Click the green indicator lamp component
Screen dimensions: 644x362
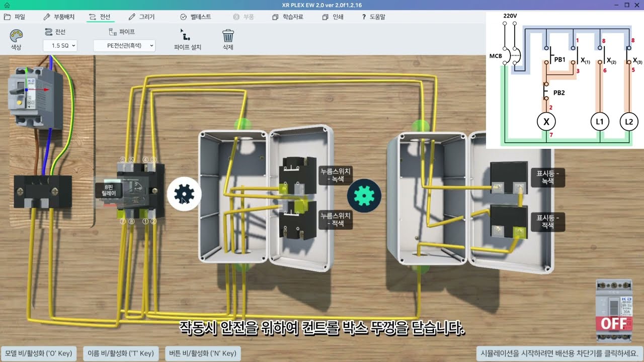click(x=509, y=178)
